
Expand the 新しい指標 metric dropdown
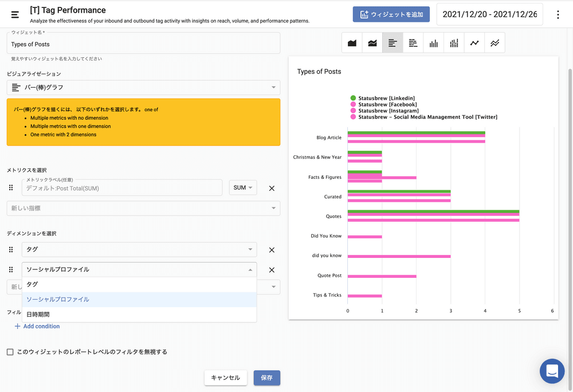[143, 208]
